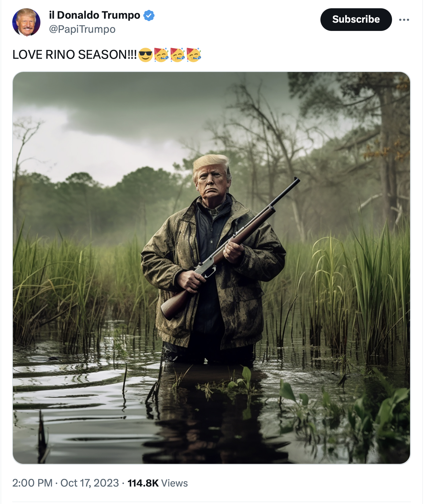The image size is (426, 504).
Task: Visit the @PapiTrumpo handle link
Action: pos(82,29)
